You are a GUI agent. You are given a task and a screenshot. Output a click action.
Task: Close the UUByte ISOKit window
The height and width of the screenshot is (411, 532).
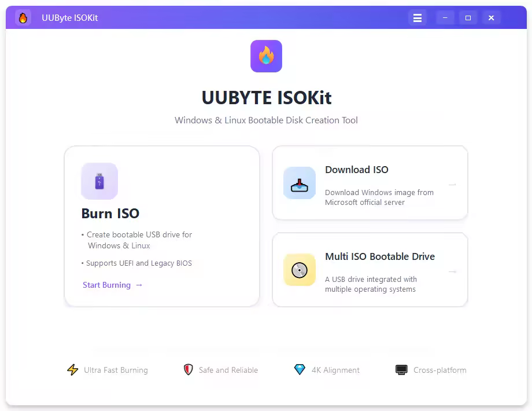491,18
